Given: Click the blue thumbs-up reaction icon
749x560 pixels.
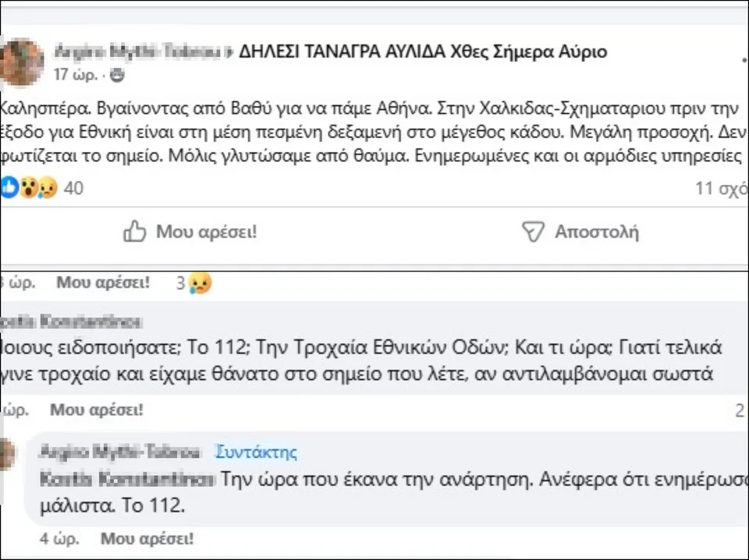Looking at the screenshot, I should (9, 187).
